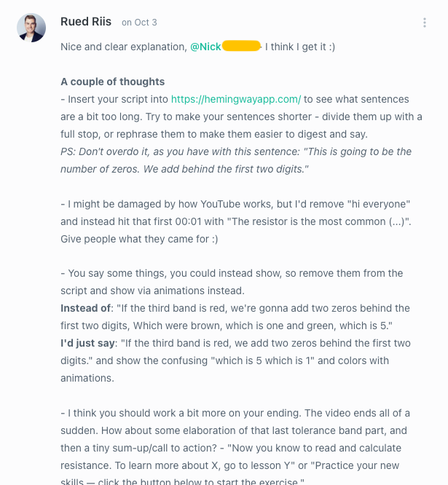This screenshot has width=448, height=485.
Task: Click the "on Oct 3" comment timestamp
Action: [x=139, y=23]
